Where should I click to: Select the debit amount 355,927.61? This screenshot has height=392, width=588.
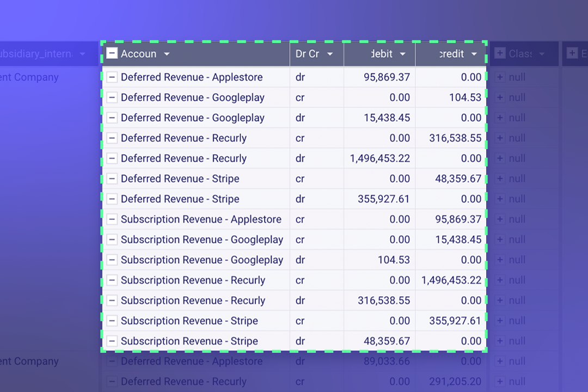coord(384,199)
